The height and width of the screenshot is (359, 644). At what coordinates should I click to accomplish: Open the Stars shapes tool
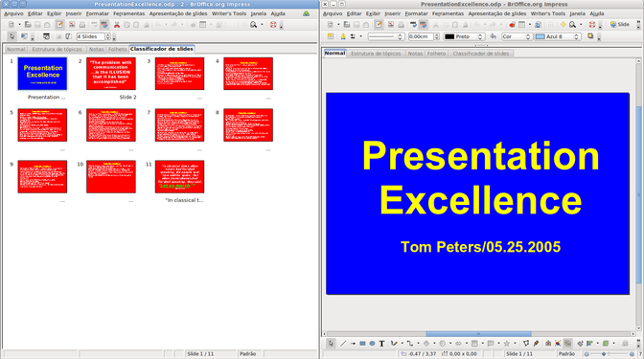coord(506,344)
